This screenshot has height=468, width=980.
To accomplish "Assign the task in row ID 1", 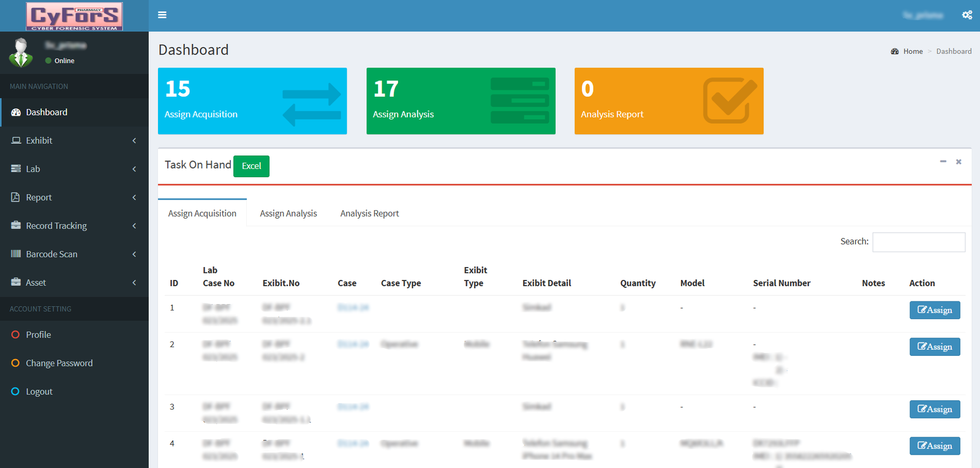I will 935,310.
